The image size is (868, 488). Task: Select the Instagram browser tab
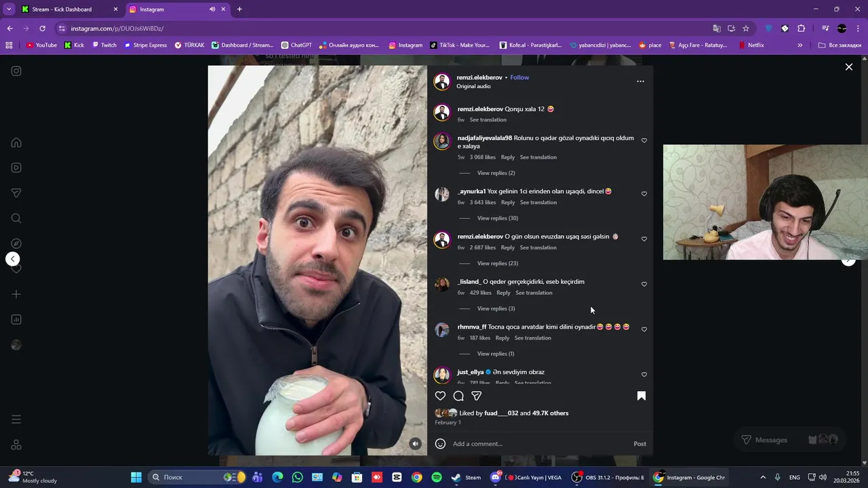tap(178, 9)
